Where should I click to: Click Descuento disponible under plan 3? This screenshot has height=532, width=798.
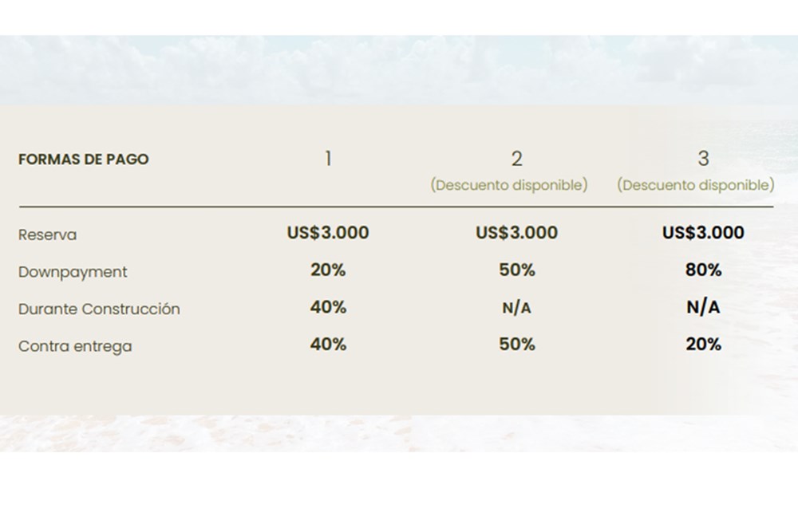tap(695, 185)
